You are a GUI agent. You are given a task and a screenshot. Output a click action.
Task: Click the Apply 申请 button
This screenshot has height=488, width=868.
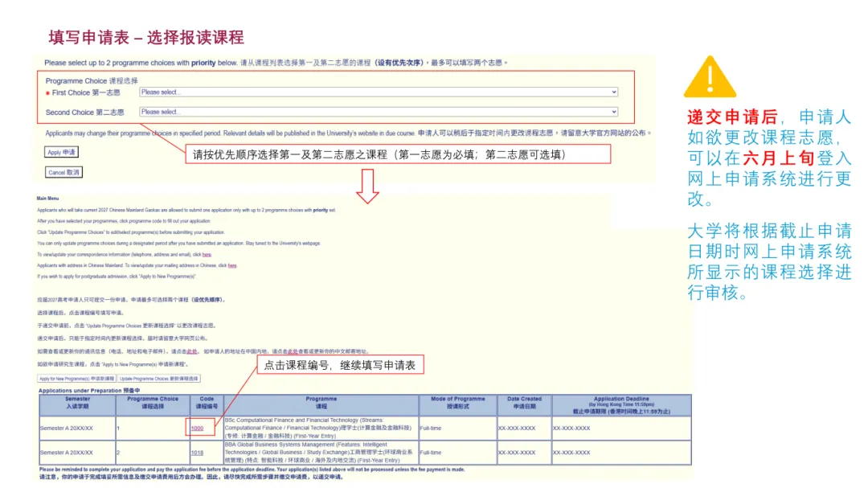61,152
